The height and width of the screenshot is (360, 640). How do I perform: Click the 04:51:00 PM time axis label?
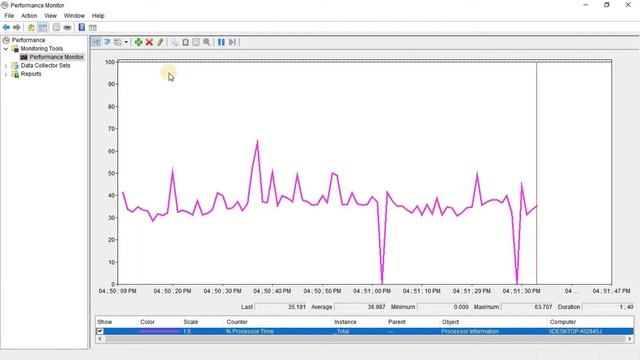click(372, 291)
